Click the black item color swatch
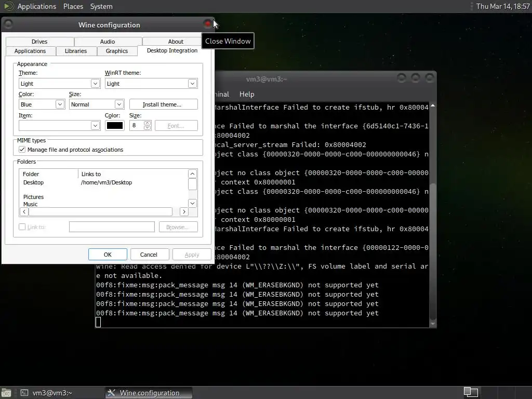This screenshot has height=399, width=532. click(x=115, y=126)
